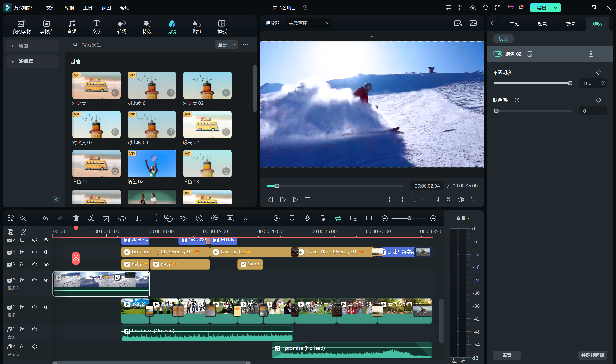Viewport: 616px width, 364px height.
Task: Click the voiceover microphone icon
Action: click(307, 218)
